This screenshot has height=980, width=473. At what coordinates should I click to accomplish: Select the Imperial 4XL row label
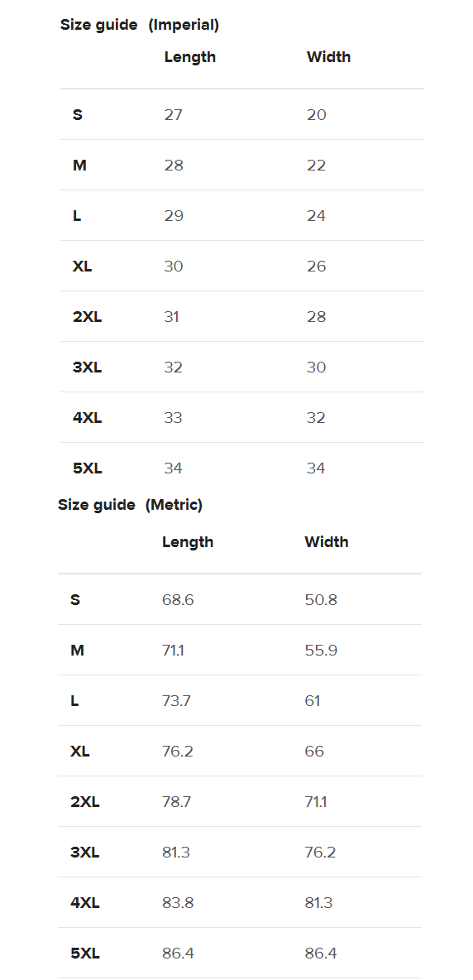88,418
